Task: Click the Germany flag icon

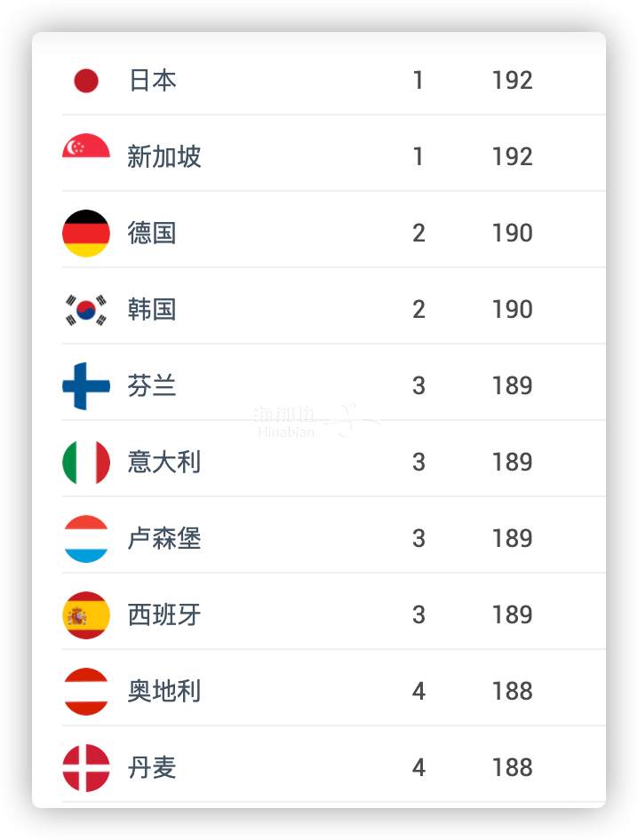Action: point(86,234)
